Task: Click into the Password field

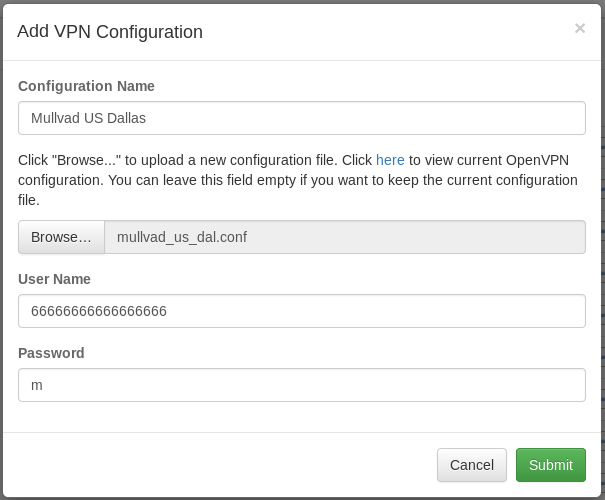Action: pyautogui.click(x=301, y=385)
